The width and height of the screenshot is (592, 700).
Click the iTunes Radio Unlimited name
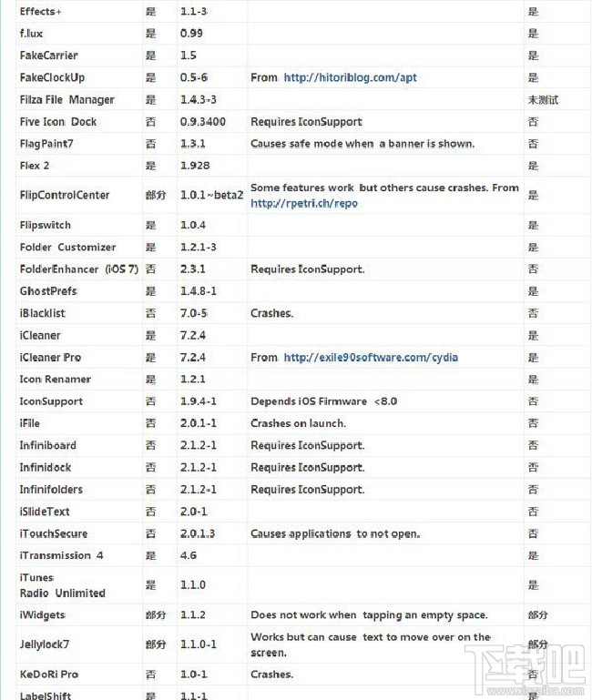point(62,585)
